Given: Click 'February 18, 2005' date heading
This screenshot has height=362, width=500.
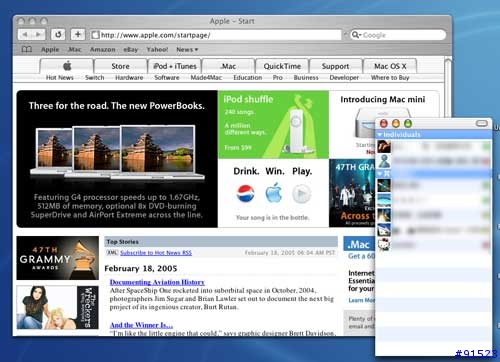Looking at the screenshot, I should [x=141, y=268].
